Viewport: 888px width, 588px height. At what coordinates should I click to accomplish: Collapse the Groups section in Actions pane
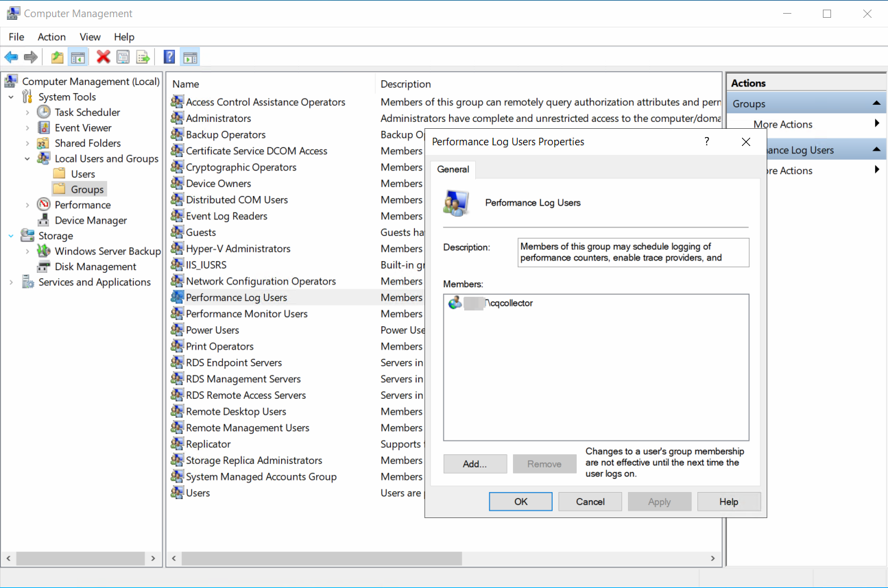coord(876,103)
